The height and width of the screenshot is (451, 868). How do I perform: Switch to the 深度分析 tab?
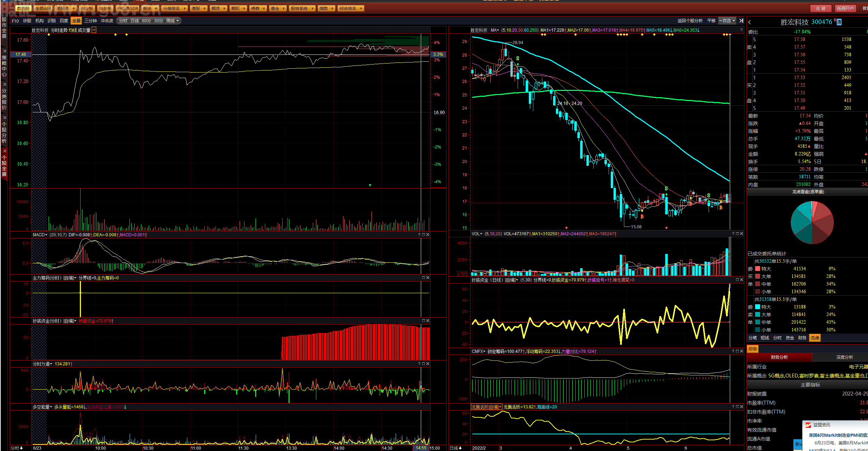point(844,357)
